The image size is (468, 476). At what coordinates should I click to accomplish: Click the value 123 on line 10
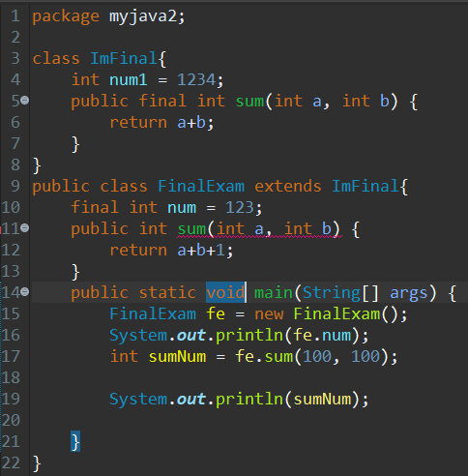[x=239, y=207]
